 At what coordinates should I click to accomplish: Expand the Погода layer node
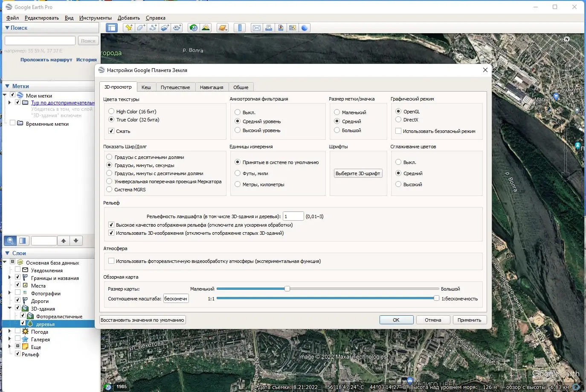click(x=10, y=331)
